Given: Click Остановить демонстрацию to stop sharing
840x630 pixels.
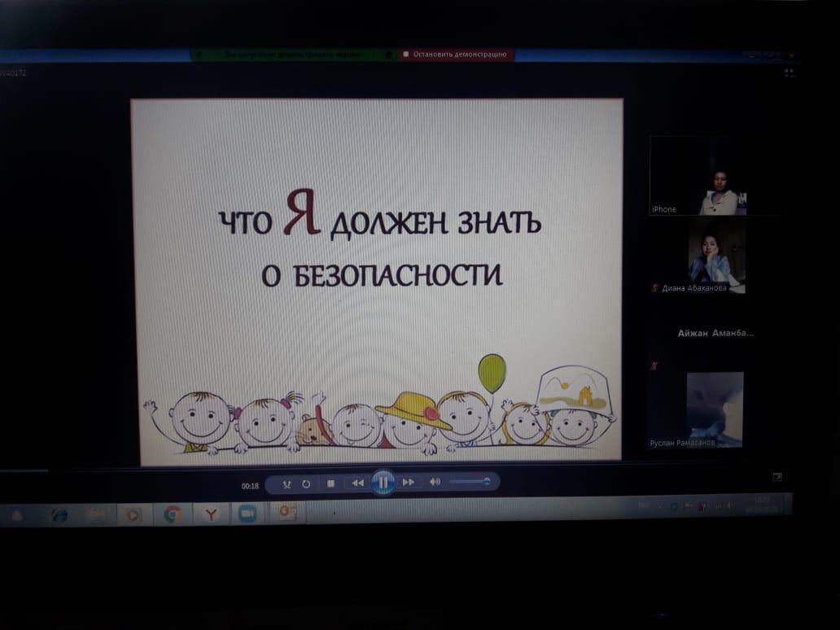Looking at the screenshot, I should [x=456, y=55].
